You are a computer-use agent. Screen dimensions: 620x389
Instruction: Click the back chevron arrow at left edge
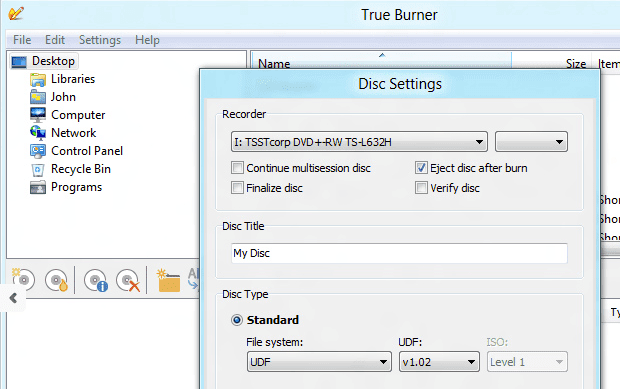(x=13, y=298)
